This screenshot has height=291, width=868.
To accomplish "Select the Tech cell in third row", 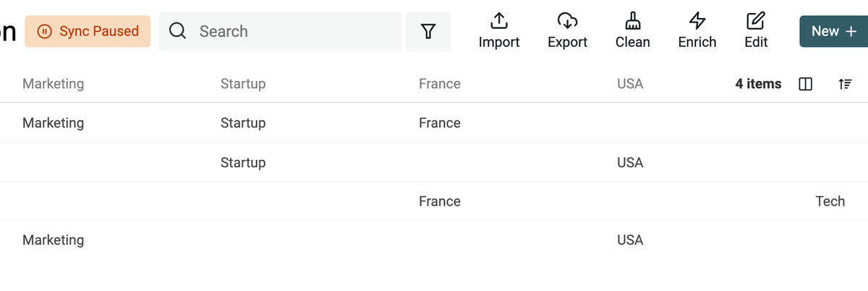I will pyautogui.click(x=830, y=201).
